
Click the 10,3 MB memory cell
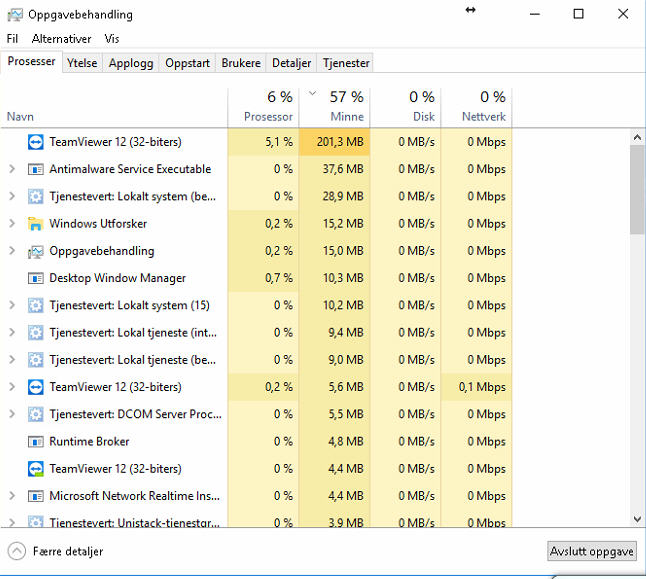[x=335, y=278]
